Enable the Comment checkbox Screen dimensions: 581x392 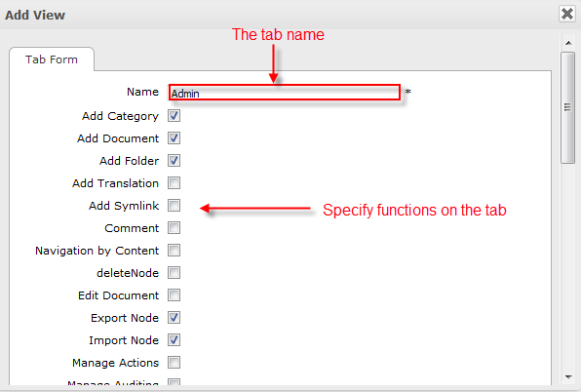(x=174, y=228)
